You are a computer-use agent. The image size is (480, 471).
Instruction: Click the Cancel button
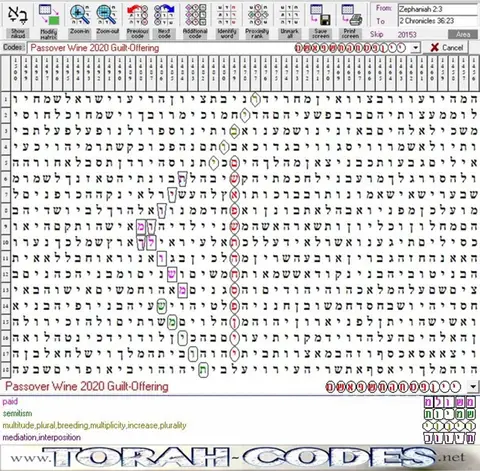[x=447, y=48]
